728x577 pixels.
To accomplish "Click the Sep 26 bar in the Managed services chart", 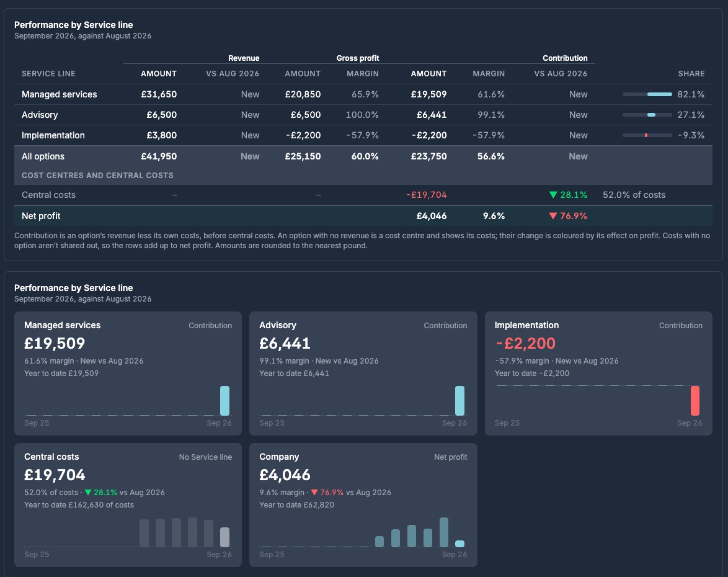I will [224, 400].
